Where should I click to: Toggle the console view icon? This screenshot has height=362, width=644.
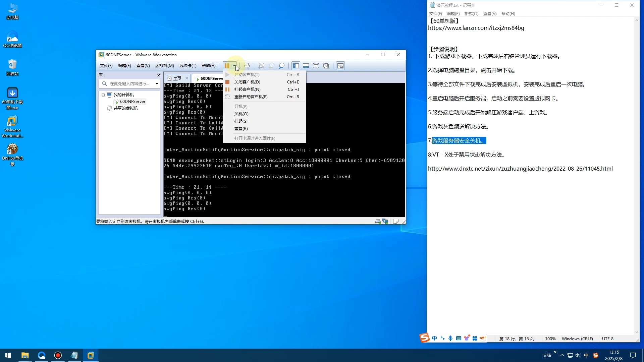click(x=340, y=66)
